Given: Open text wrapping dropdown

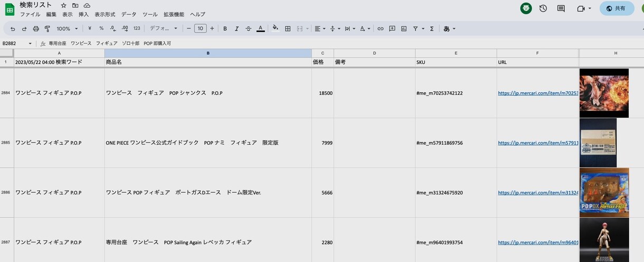Looking at the screenshot, I should [350, 28].
